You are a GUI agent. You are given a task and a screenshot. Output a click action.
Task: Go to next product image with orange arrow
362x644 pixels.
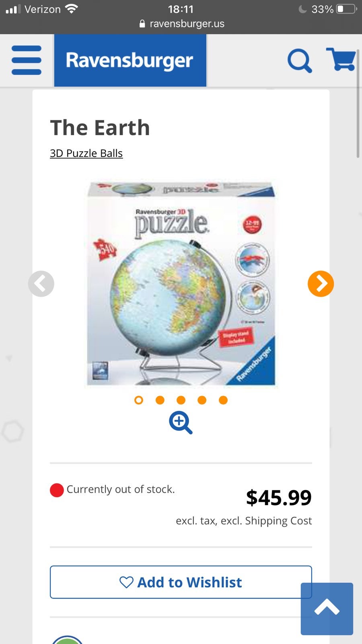(x=321, y=284)
